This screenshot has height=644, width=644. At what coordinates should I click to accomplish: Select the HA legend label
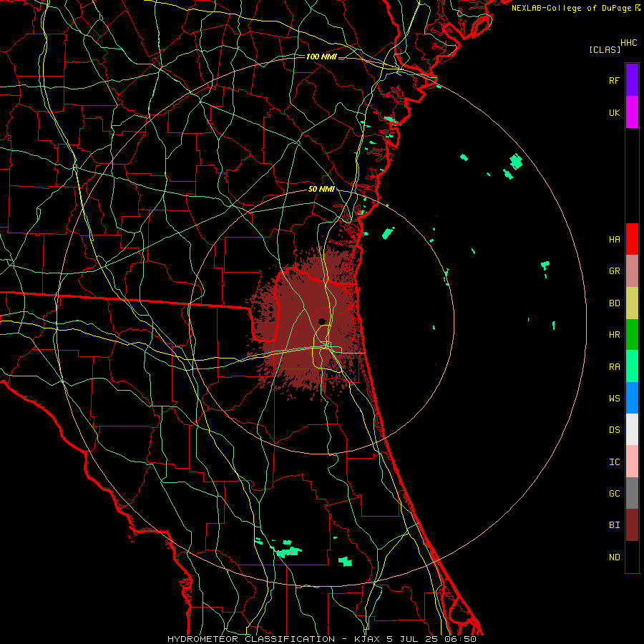[x=614, y=239]
